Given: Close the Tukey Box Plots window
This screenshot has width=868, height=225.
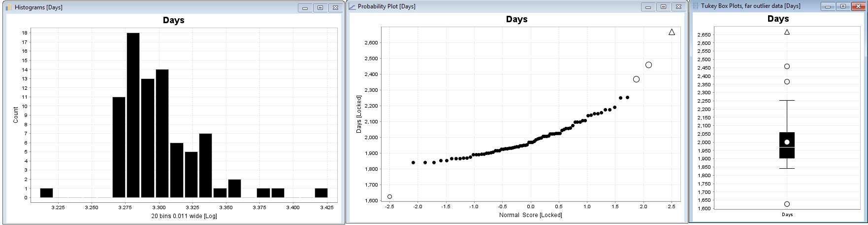Looking at the screenshot, I should coord(858,6).
